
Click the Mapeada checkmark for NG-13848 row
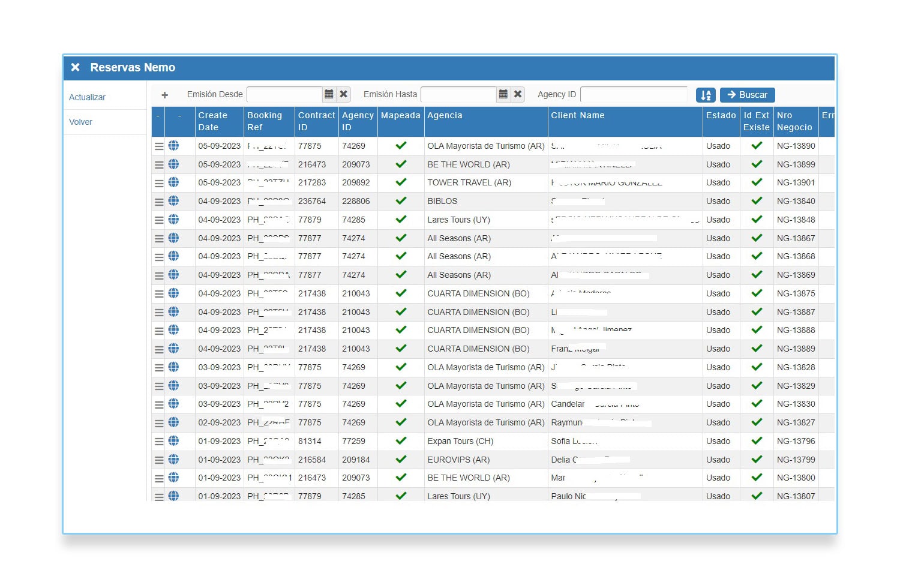coord(401,220)
